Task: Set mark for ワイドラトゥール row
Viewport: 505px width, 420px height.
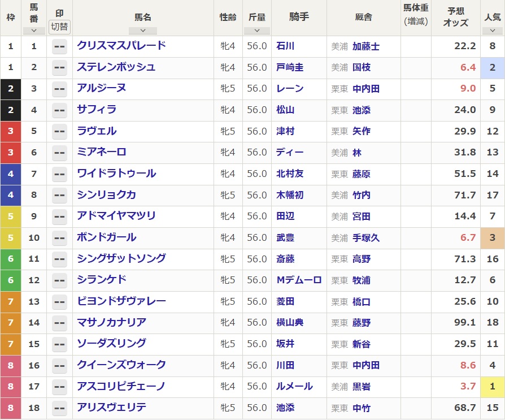Action: point(59,174)
